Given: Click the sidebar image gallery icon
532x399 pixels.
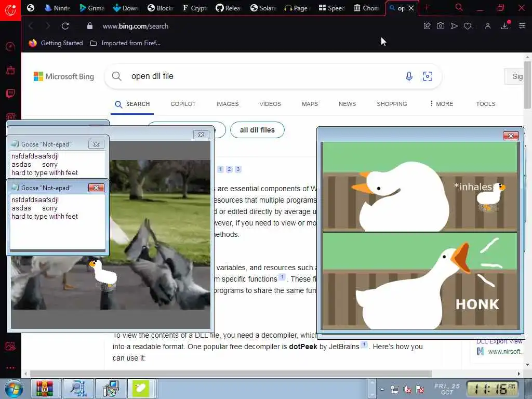Looking at the screenshot, I should pos(10,346).
